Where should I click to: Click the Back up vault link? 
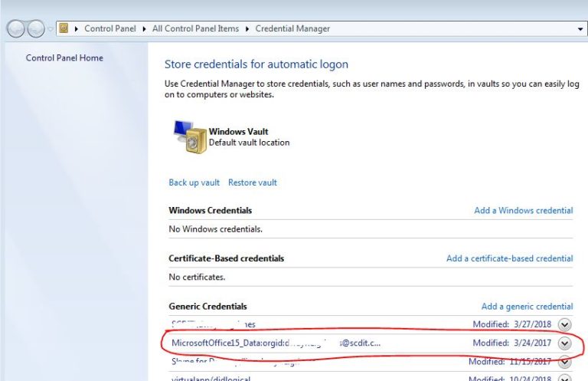coord(194,182)
